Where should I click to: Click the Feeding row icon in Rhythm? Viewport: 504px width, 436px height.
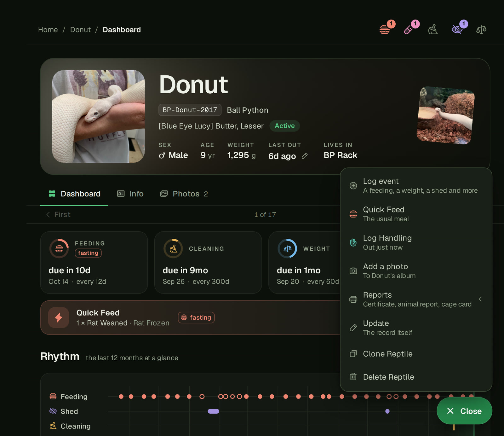coord(53,396)
